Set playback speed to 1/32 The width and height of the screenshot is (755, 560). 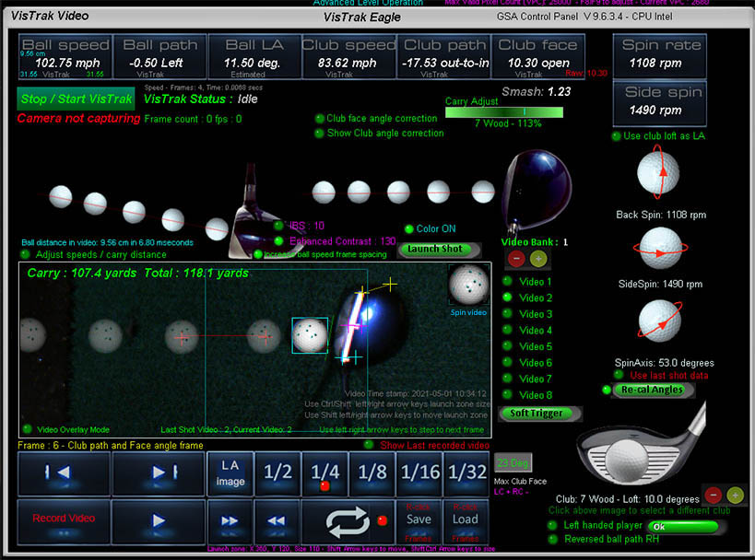pos(466,474)
